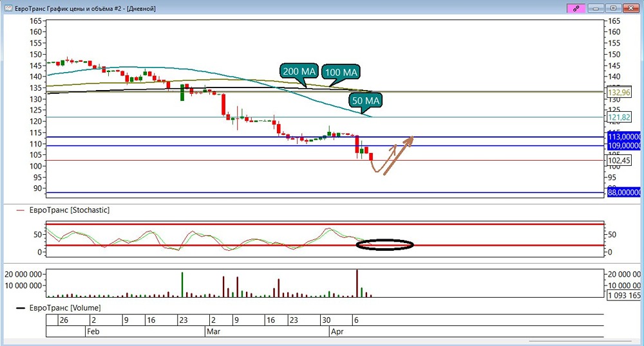Select the 109,00000 price level label
Viewport: 644px width, 346px height.
tap(624, 146)
